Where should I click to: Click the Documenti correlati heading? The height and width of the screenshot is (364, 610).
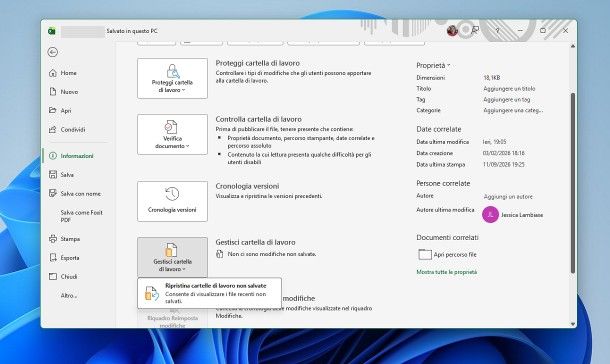(447, 237)
